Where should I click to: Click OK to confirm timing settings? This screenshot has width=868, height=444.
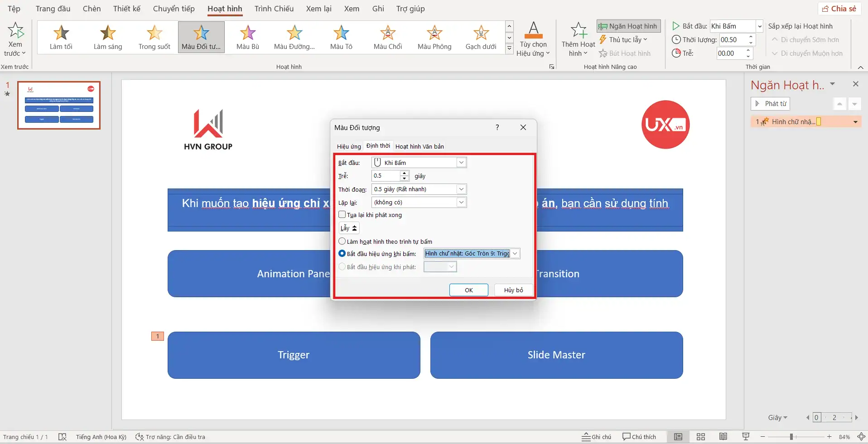(x=468, y=290)
